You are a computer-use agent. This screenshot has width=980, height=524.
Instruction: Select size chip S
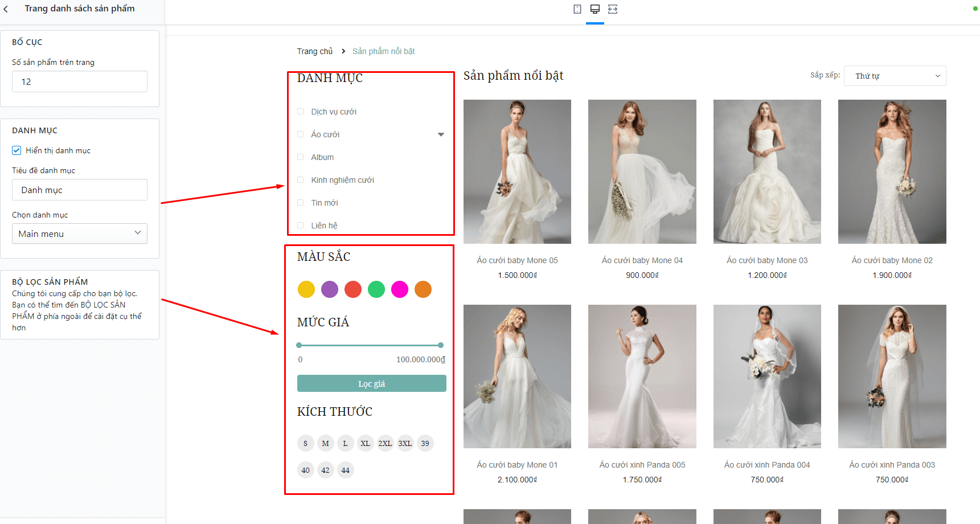click(305, 443)
